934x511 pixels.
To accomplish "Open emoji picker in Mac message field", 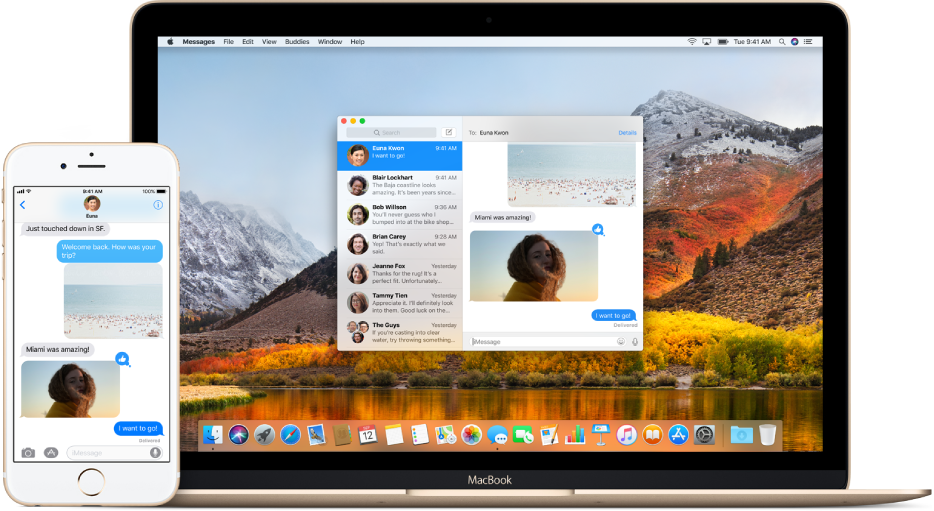I will tap(621, 341).
